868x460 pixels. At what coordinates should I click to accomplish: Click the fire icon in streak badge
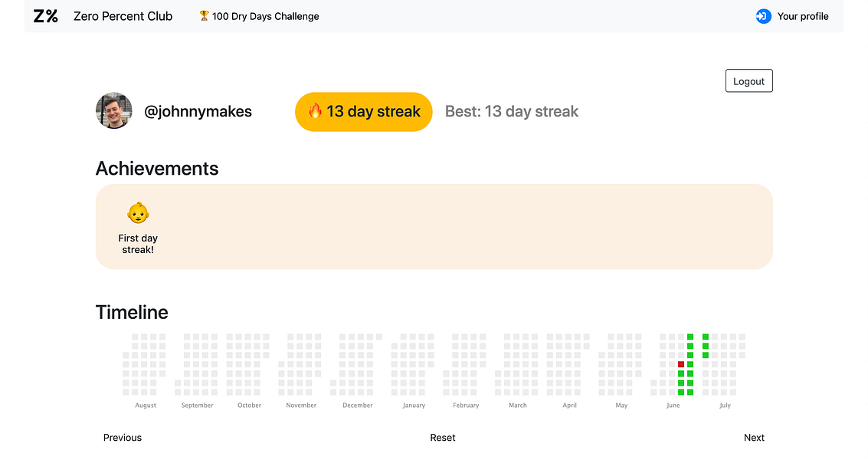pos(315,111)
